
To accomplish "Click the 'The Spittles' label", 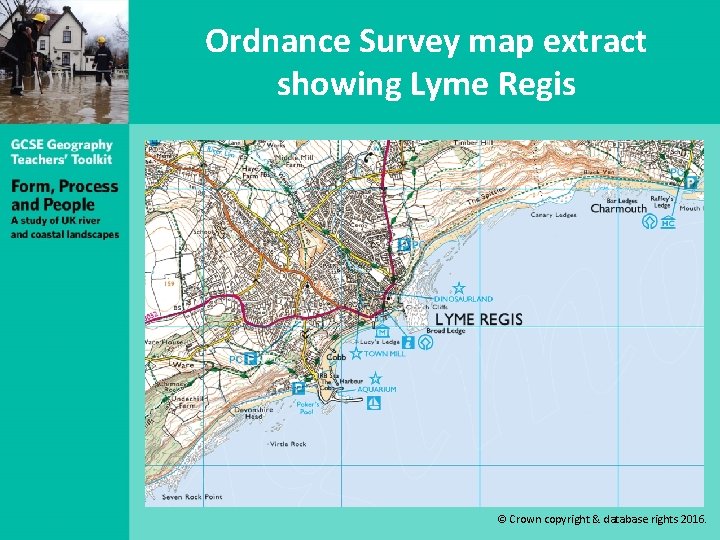I will click(486, 197).
